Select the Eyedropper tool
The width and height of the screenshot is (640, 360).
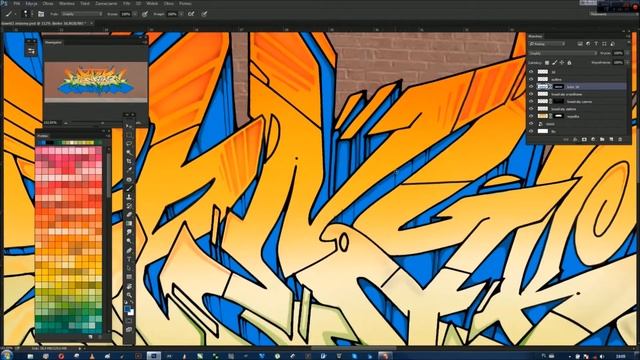click(x=129, y=170)
